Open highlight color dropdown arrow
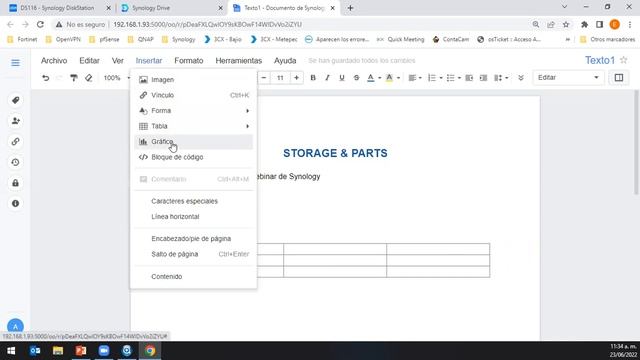640x360 pixels. coord(398,78)
